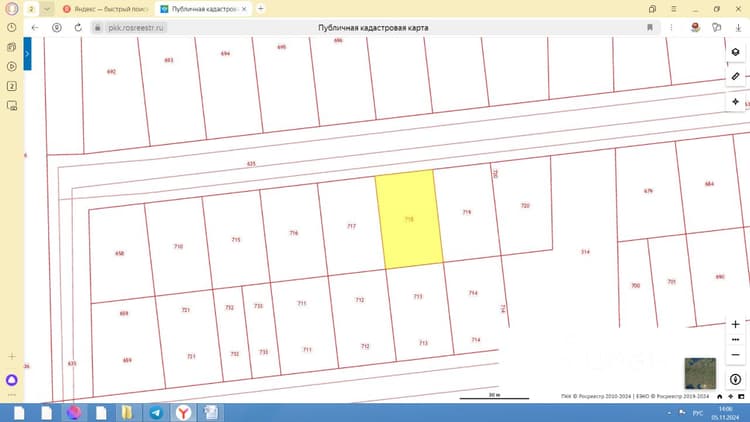The height and width of the screenshot is (422, 750).
Task: Click the tab counter showing 2
Action: tap(32, 9)
